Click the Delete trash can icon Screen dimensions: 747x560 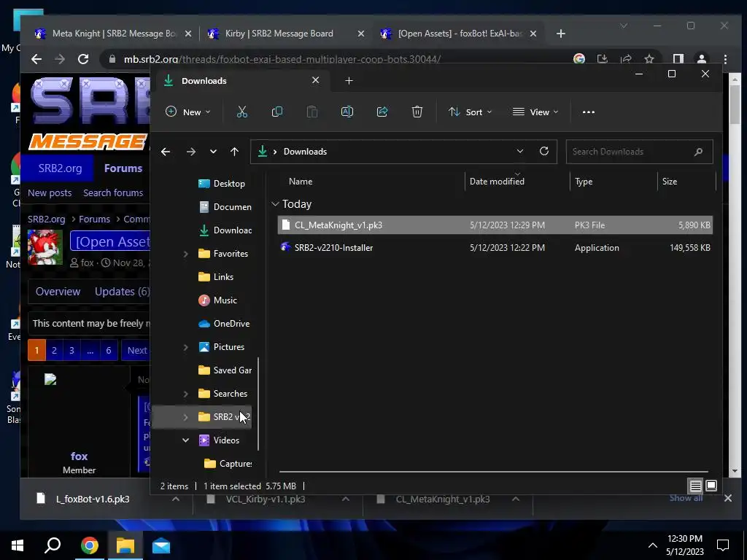click(417, 112)
